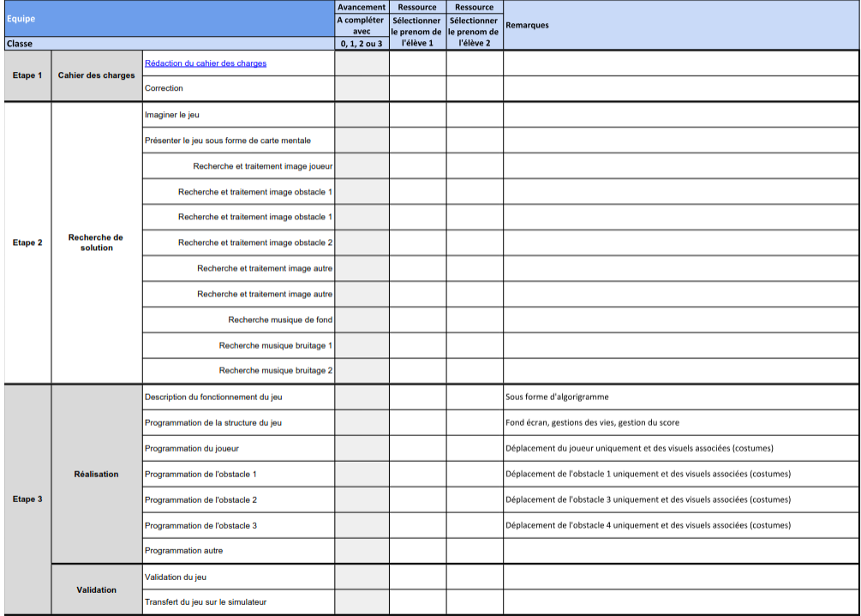Click the 'Avancement' column header

362,7
